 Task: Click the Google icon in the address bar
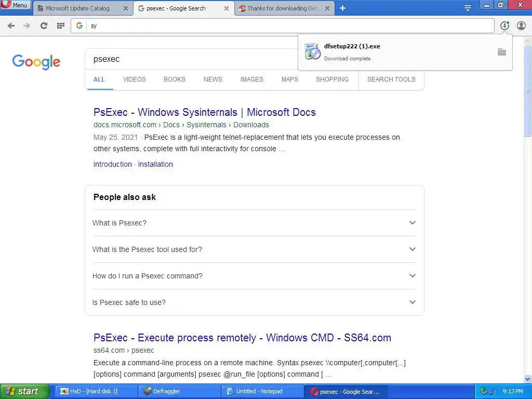(79, 26)
